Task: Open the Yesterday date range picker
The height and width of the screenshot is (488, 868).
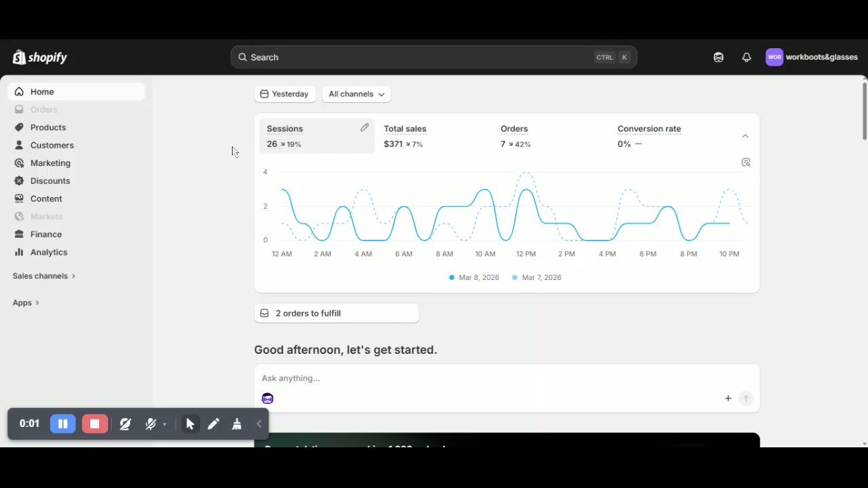Action: (285, 94)
